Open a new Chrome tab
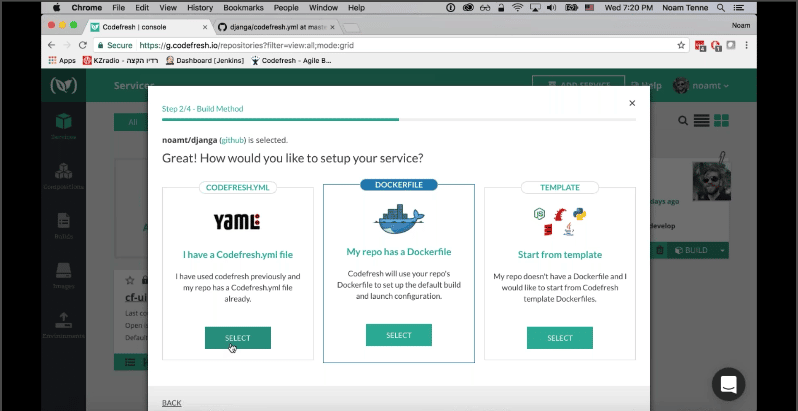This screenshot has height=411, width=798. coord(351,27)
